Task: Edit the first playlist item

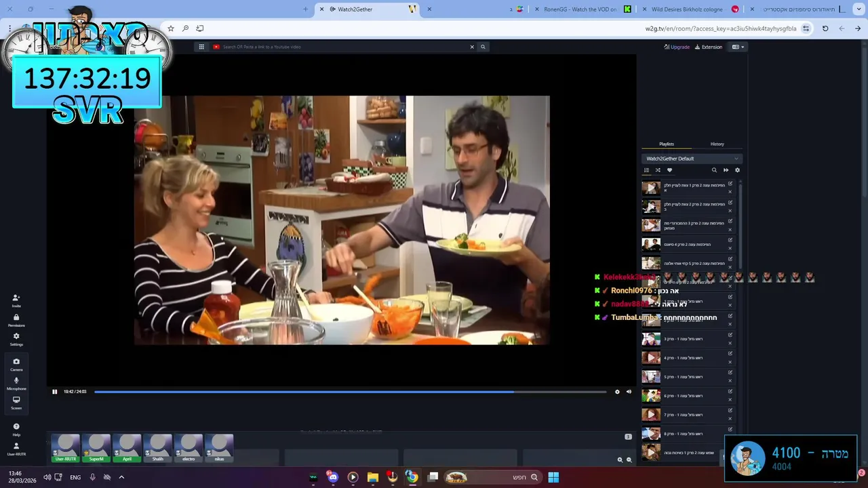Action: pyautogui.click(x=730, y=184)
